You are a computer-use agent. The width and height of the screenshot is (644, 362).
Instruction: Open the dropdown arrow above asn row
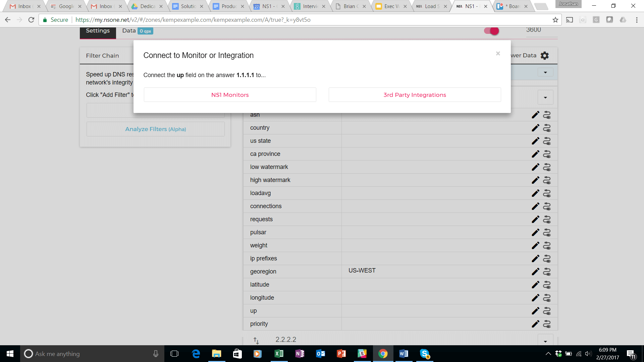(545, 98)
